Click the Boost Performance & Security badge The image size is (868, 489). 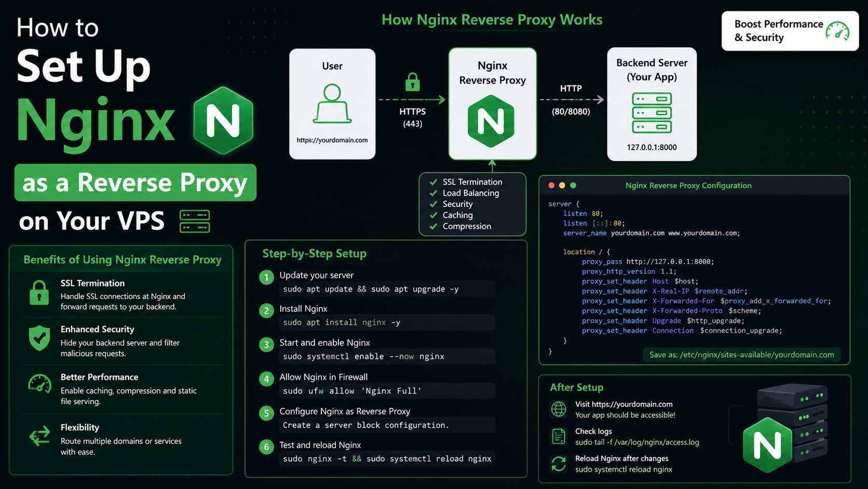[x=790, y=31]
